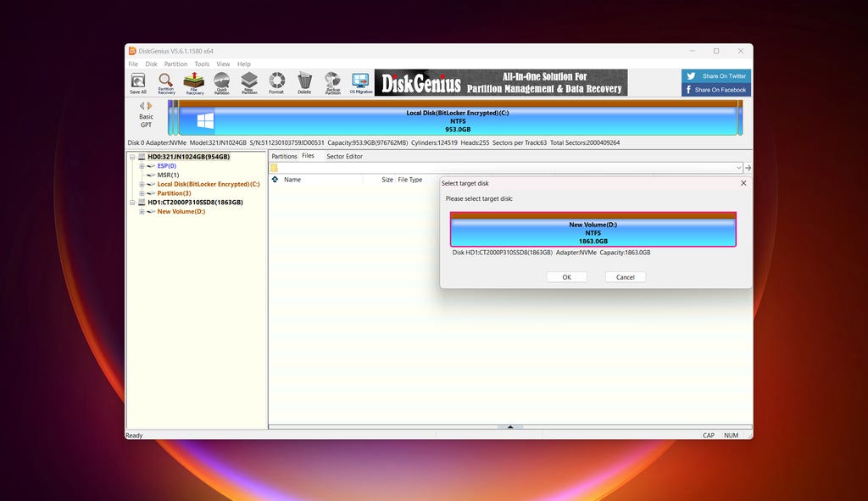Screen dimensions: 868x501
Task: Select the Format tool icon
Action: pyautogui.click(x=276, y=82)
